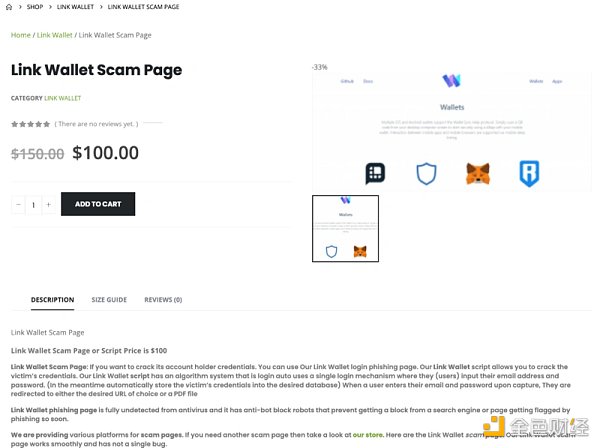Image resolution: width=600 pixels, height=448 pixels.
Task: Click the fox icon inside the small thumbnail
Action: (360, 251)
